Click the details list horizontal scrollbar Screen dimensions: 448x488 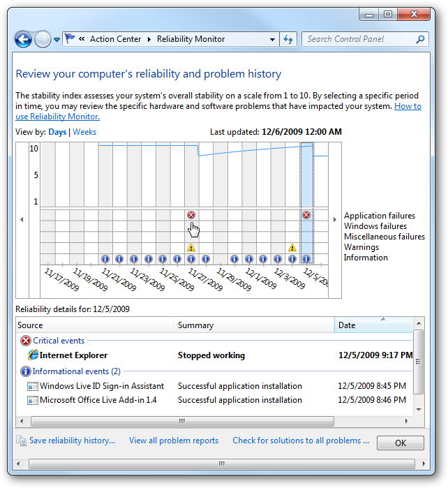coord(182,422)
